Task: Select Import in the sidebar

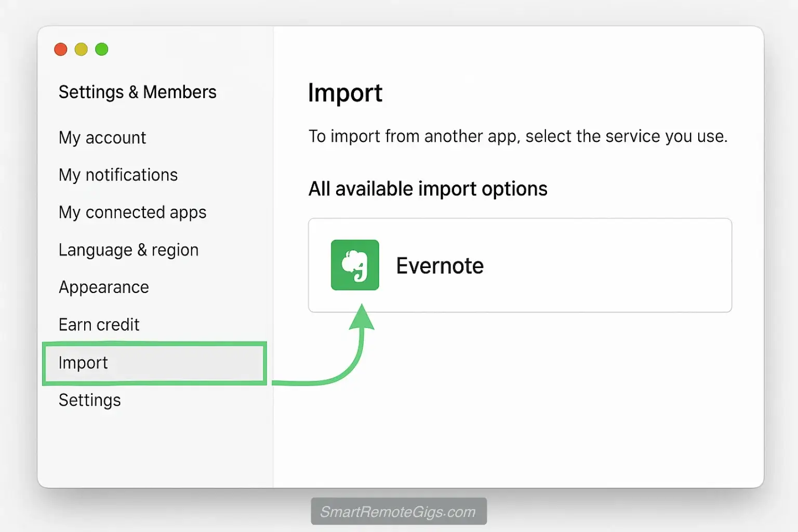Action: click(155, 363)
